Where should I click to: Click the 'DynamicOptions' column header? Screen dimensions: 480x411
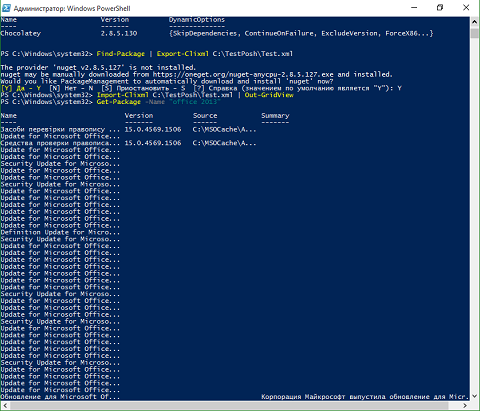coord(197,20)
